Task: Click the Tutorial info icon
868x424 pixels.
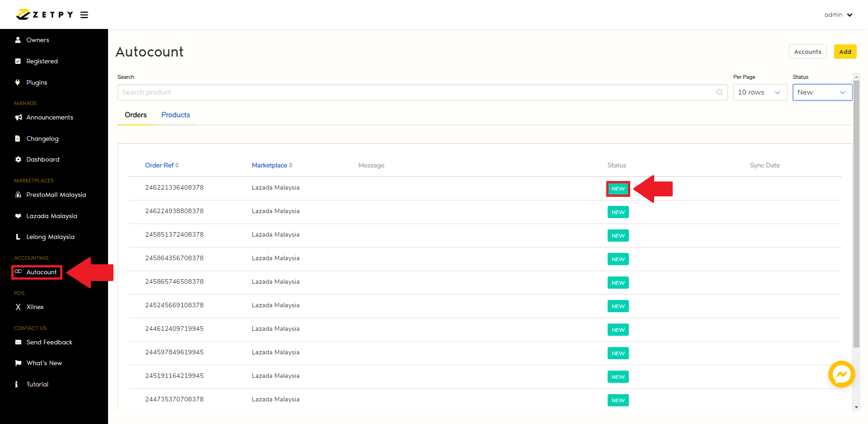Action: pyautogui.click(x=17, y=384)
